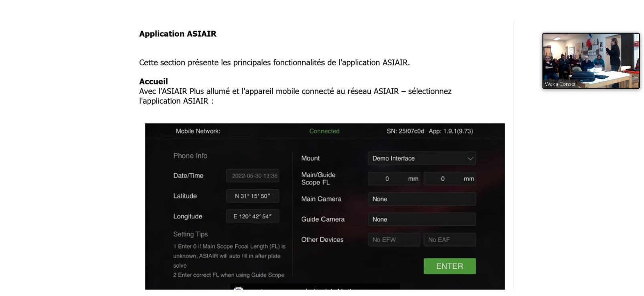Image resolution: width=644 pixels, height=296 pixels.
Task: Click the green ENTER button
Action: click(450, 266)
